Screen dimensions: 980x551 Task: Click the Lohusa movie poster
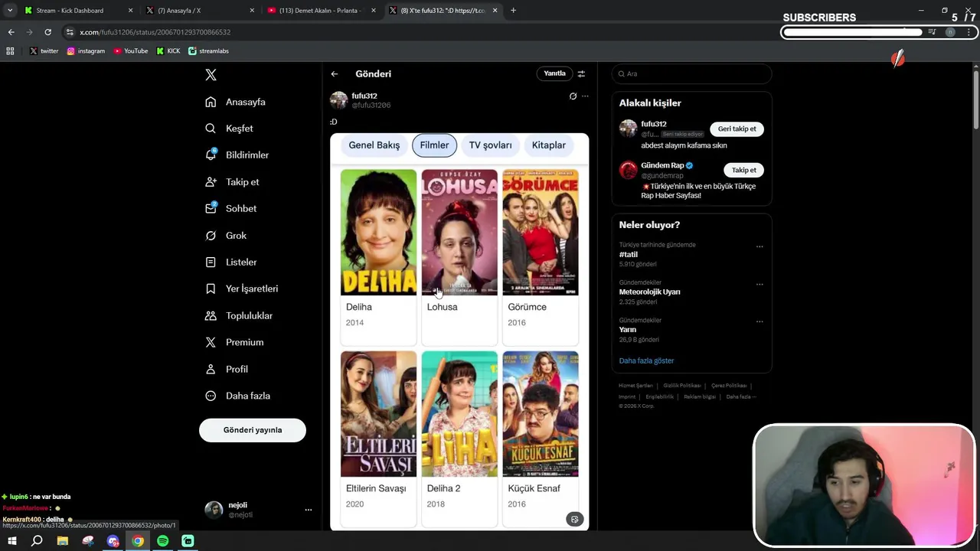459,233
